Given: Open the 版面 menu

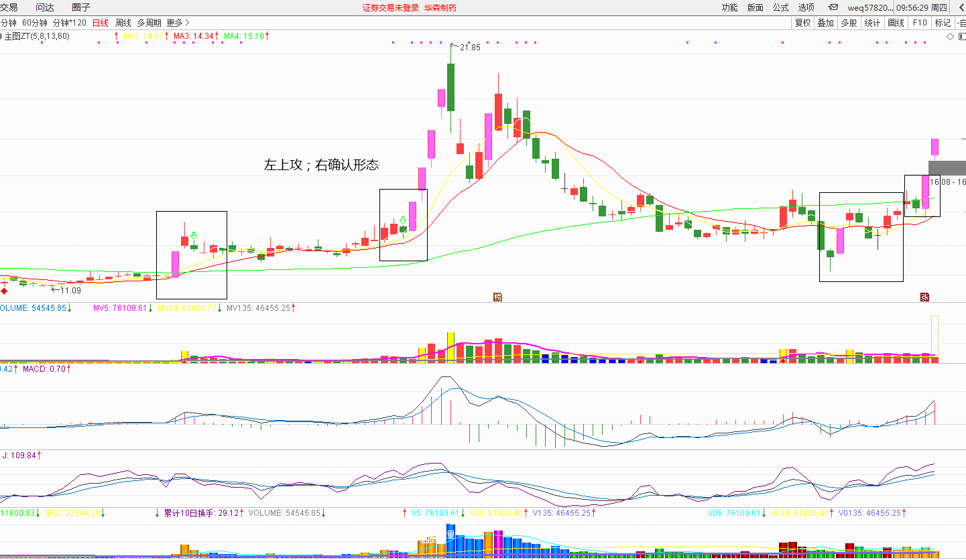Looking at the screenshot, I should click(755, 7).
